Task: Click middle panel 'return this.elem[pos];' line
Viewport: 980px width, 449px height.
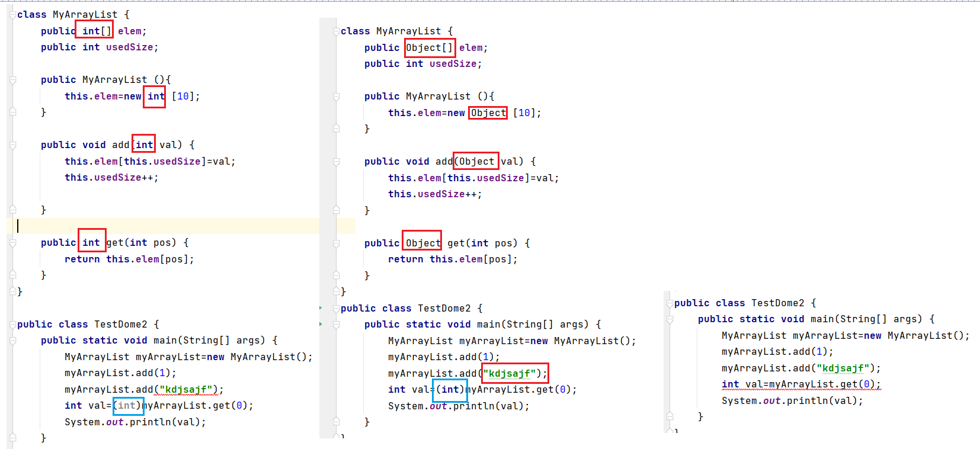Action: [453, 259]
